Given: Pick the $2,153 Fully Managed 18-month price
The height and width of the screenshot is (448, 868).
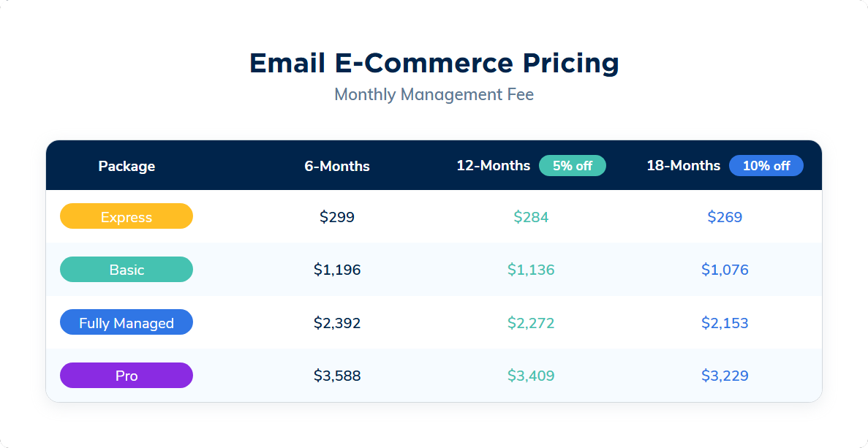Looking at the screenshot, I should [x=725, y=322].
